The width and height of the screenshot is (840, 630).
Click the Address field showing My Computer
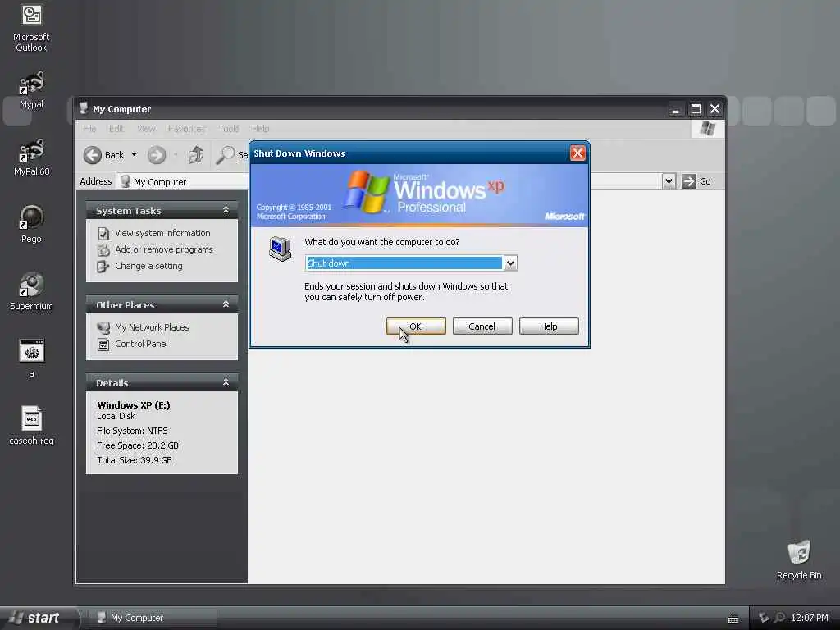[389, 181]
